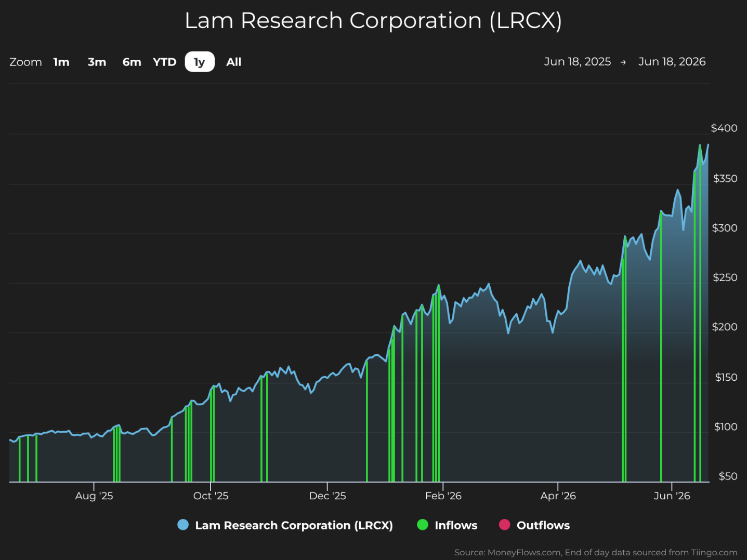The height and width of the screenshot is (560, 747).
Task: Click the blue LRCX legend dot
Action: [183, 525]
